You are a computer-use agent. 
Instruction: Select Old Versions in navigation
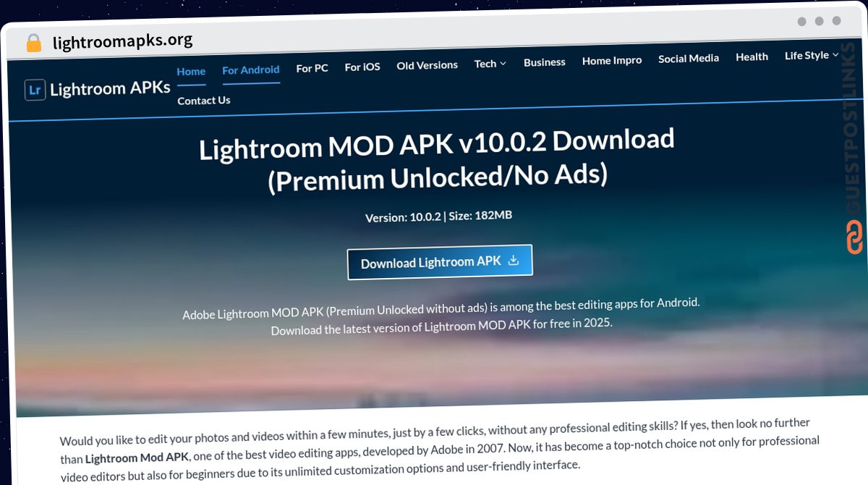tap(427, 65)
